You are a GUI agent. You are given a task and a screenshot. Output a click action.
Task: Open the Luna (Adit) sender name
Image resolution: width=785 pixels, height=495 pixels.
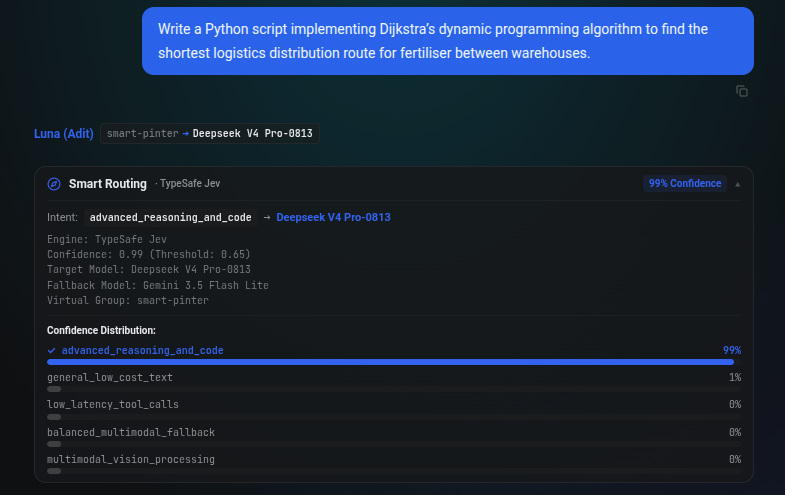(64, 134)
